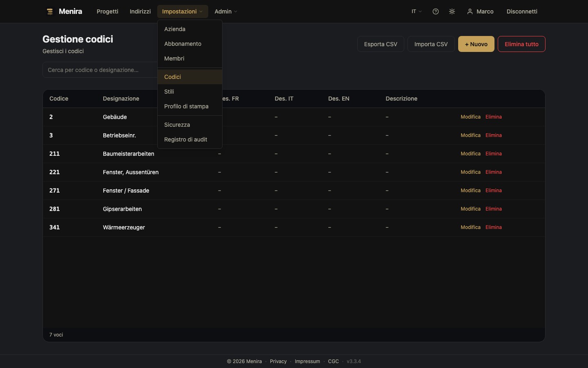Click Modifica for Betriebseinr. row
The height and width of the screenshot is (368, 588).
470,135
